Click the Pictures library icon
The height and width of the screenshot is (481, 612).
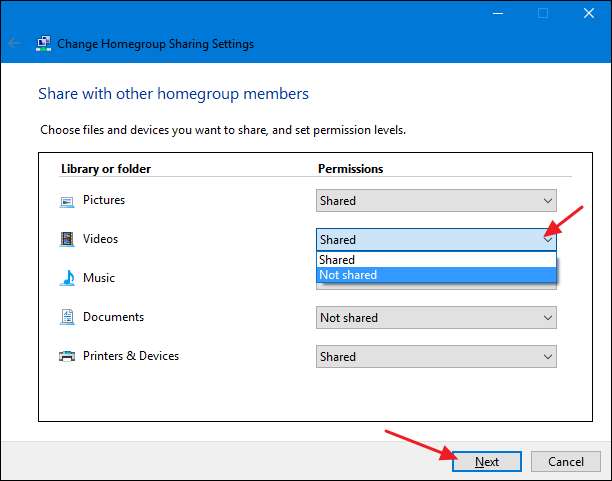tap(67, 201)
